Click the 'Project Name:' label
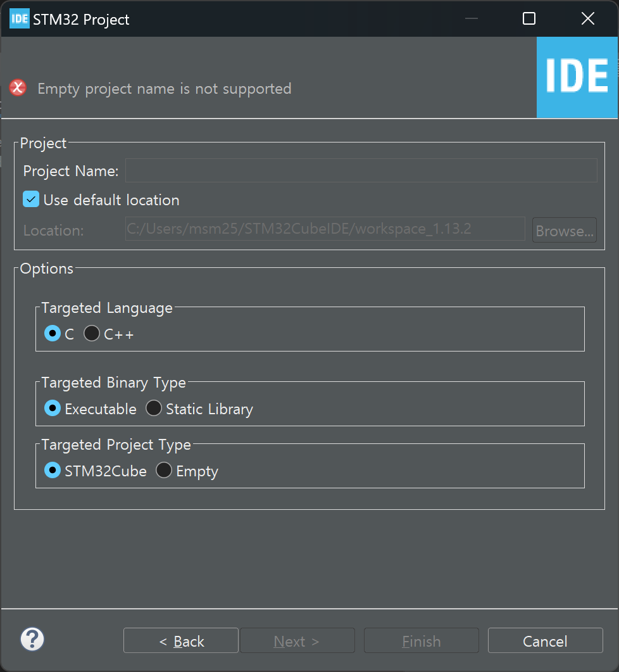The width and height of the screenshot is (619, 672). click(x=71, y=171)
